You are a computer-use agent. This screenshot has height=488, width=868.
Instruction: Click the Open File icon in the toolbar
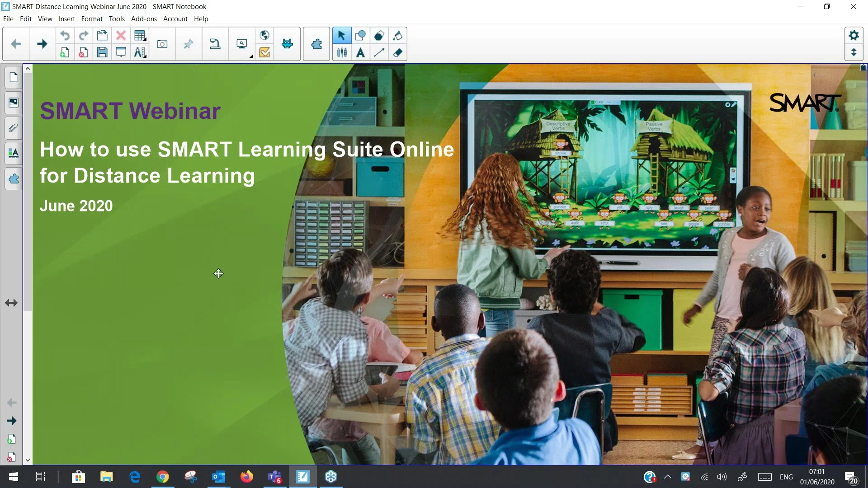pyautogui.click(x=102, y=35)
